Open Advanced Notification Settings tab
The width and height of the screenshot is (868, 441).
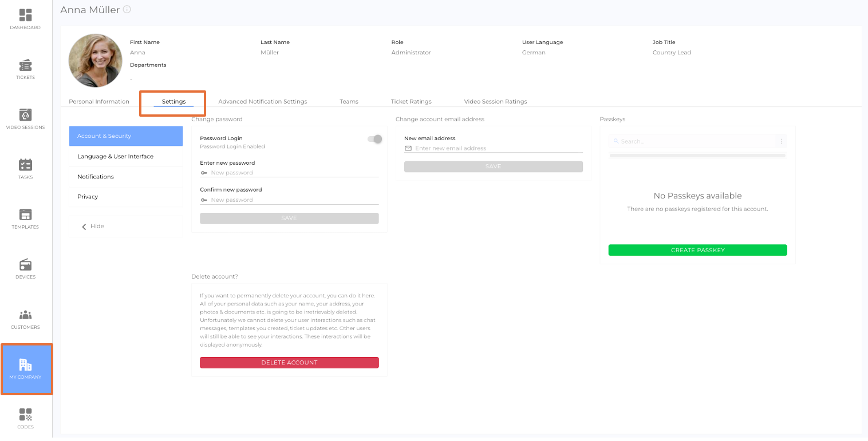click(262, 102)
